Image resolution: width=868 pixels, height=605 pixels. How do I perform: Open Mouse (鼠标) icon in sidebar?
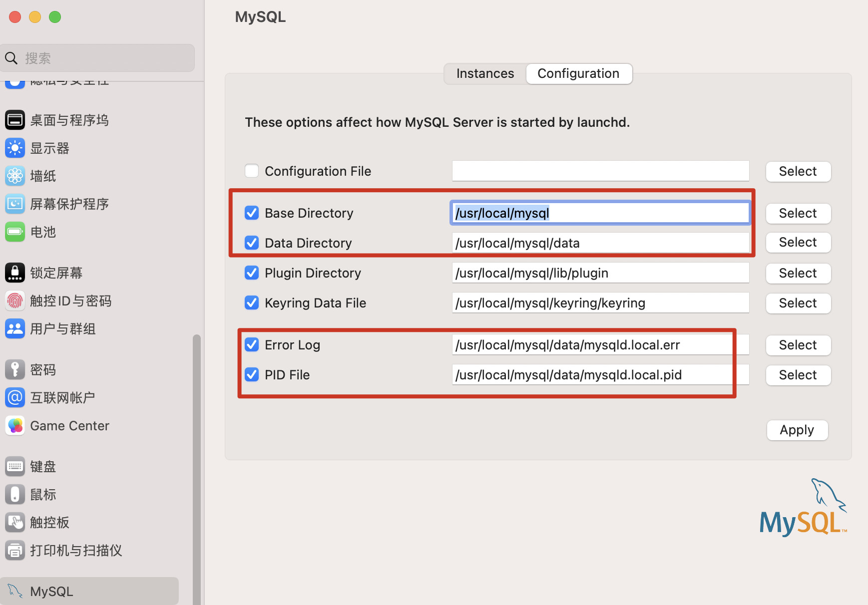15,494
